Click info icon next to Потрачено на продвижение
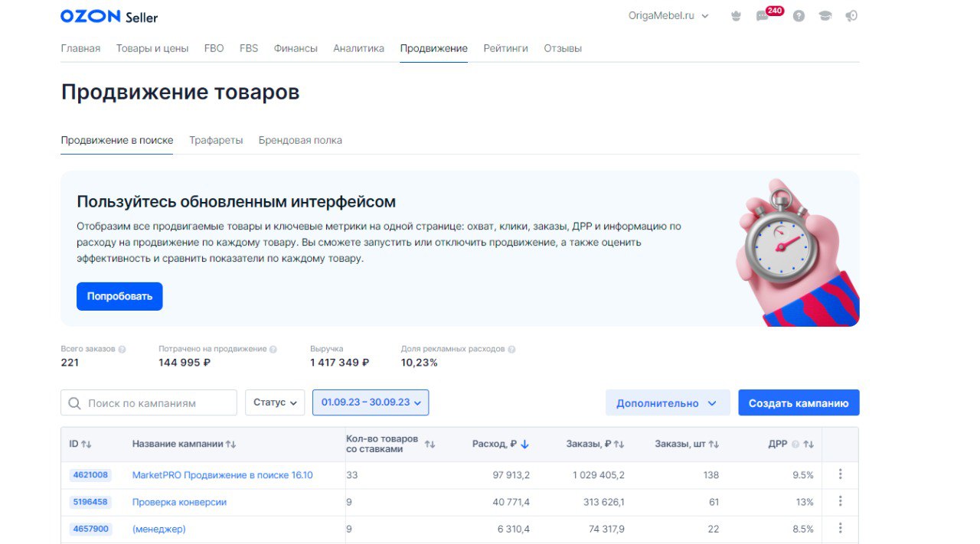This screenshot has height=544, width=980. point(273,349)
